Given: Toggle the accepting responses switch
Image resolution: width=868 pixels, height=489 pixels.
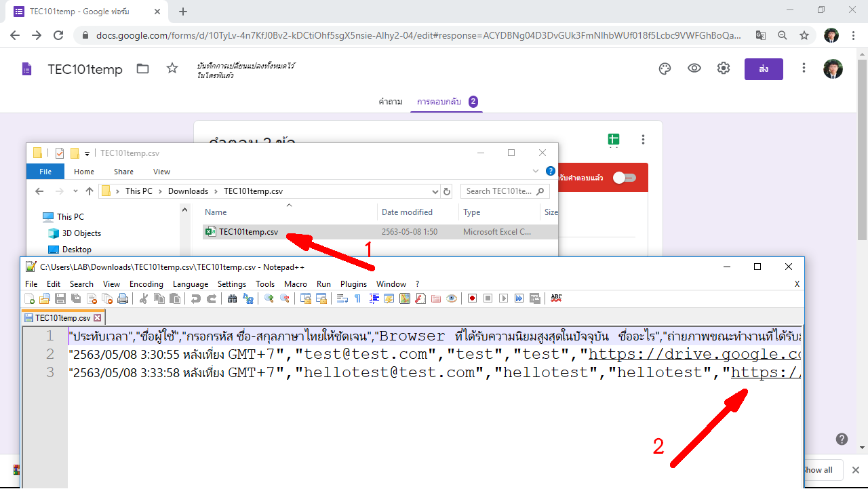Looking at the screenshot, I should click(x=624, y=178).
